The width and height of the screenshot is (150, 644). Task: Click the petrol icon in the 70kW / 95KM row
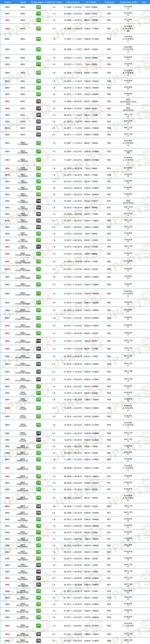click(x=38, y=7)
